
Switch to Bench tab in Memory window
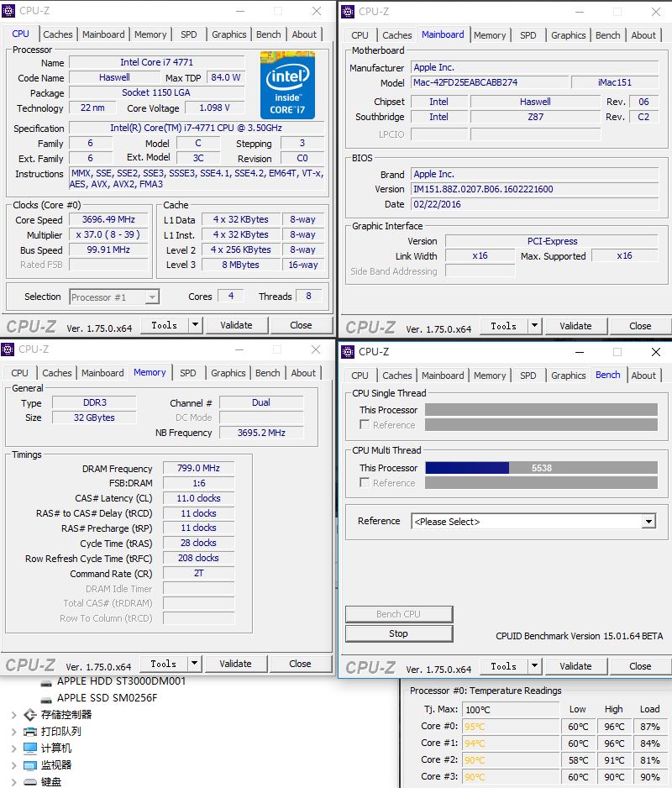click(267, 373)
